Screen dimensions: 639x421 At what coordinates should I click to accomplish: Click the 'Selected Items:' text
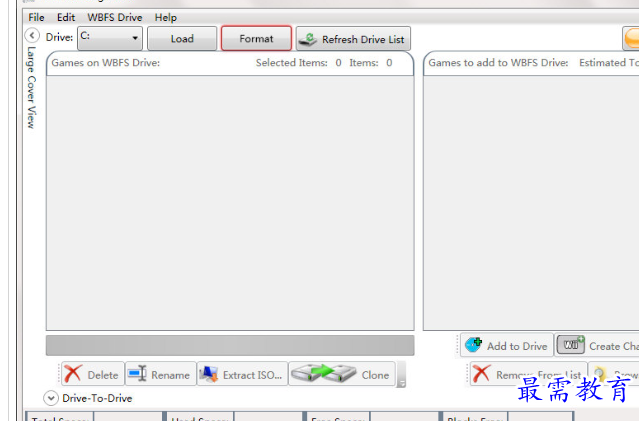292,63
